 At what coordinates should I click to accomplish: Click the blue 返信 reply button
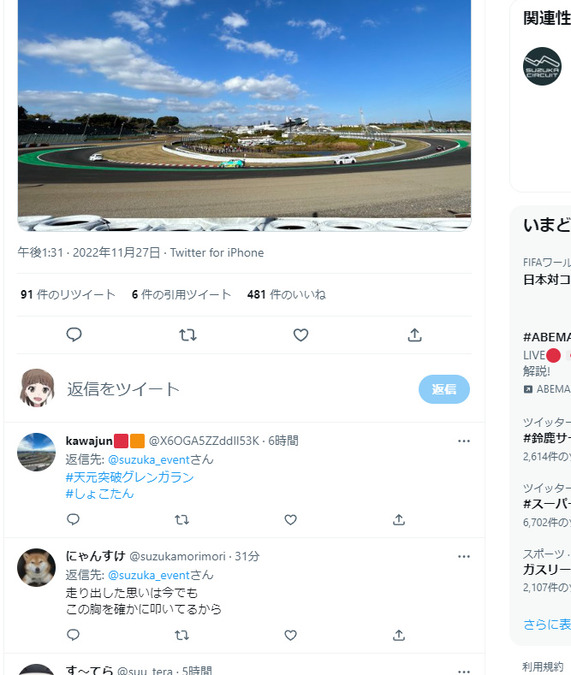pos(444,389)
